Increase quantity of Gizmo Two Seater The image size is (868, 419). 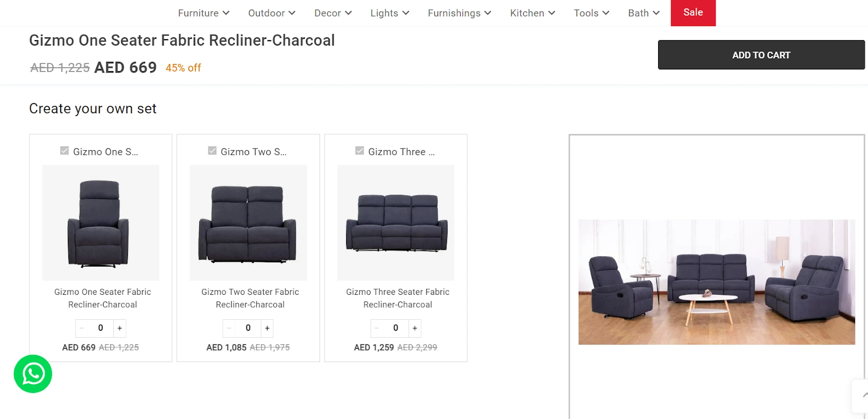(x=267, y=328)
